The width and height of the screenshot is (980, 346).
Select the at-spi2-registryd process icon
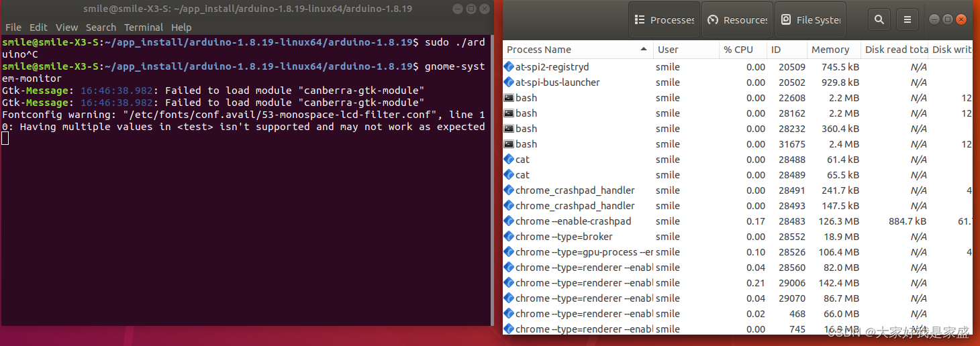pos(509,67)
